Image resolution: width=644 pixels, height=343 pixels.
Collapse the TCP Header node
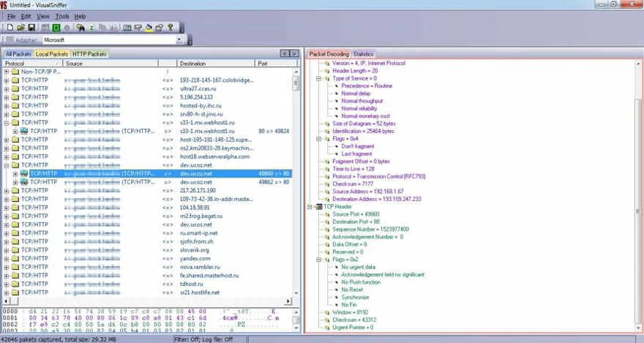click(310, 207)
